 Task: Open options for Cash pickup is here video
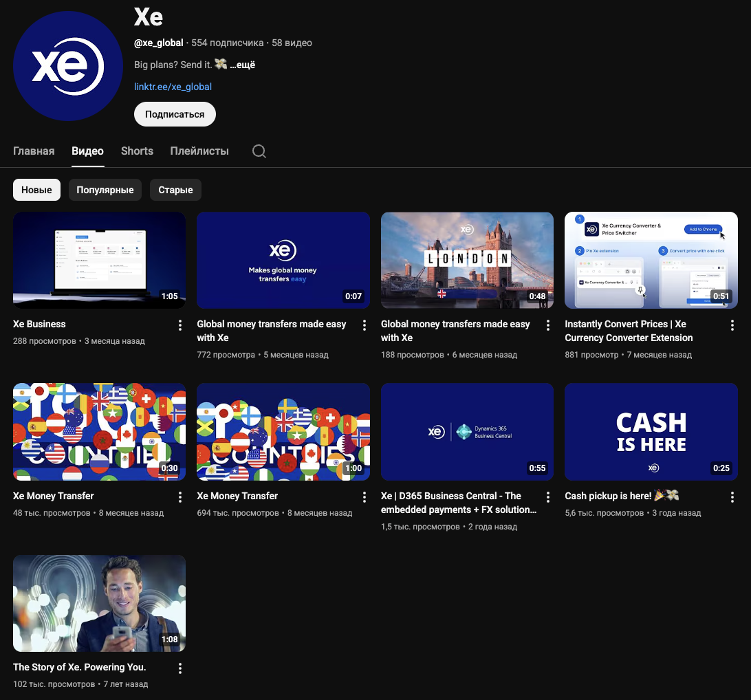[x=732, y=497]
